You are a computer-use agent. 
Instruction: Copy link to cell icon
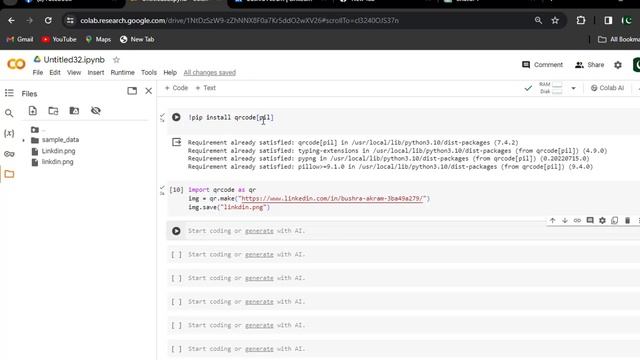577,220
